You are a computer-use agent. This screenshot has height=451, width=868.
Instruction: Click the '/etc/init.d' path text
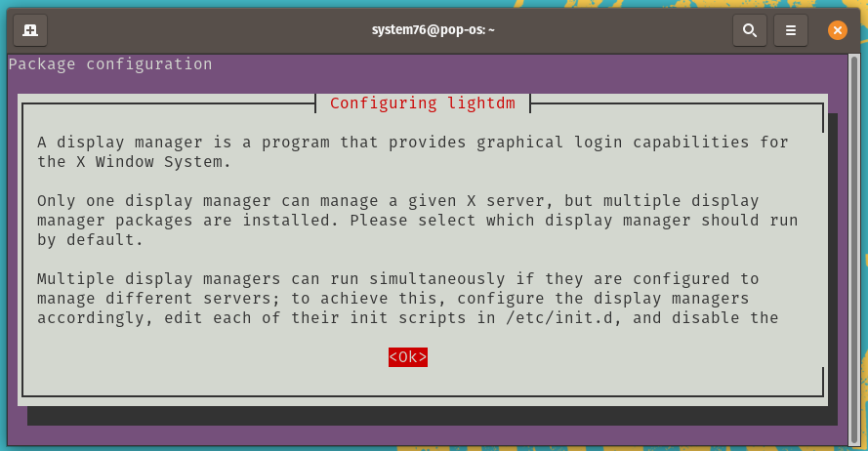(561, 317)
